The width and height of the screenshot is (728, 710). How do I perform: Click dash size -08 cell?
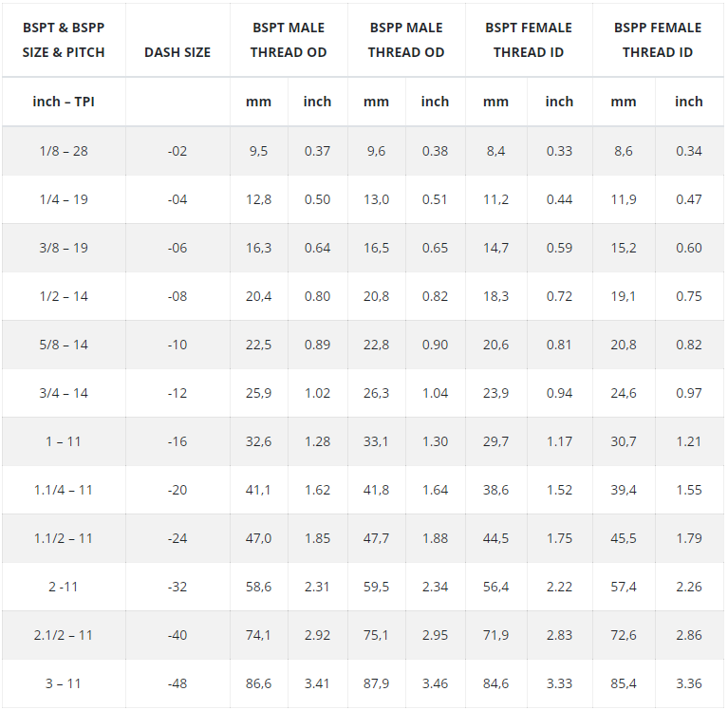point(177,296)
